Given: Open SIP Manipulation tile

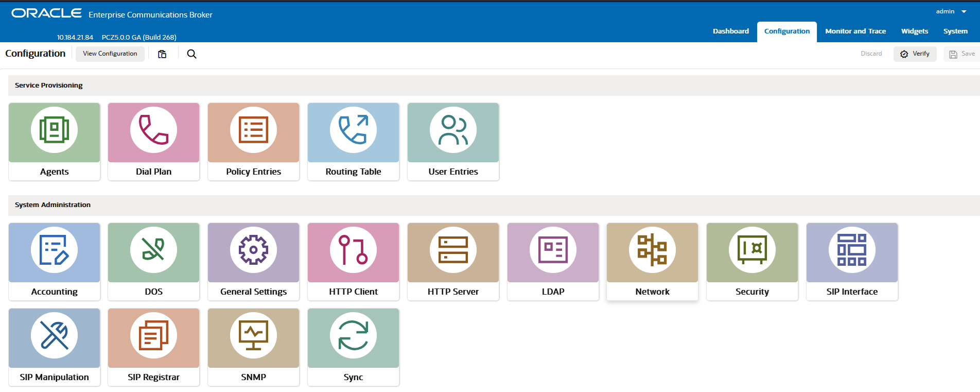Looking at the screenshot, I should tap(55, 347).
